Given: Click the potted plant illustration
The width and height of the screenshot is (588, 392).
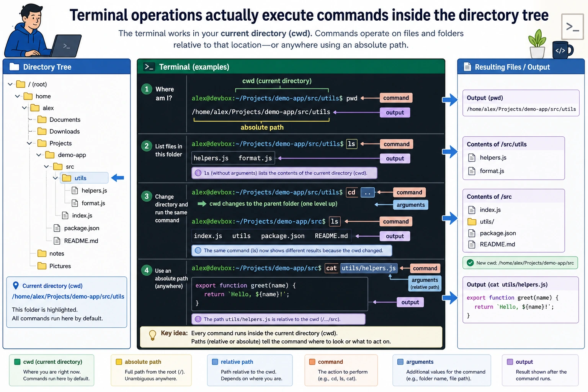Looking at the screenshot, I should coord(537,44).
